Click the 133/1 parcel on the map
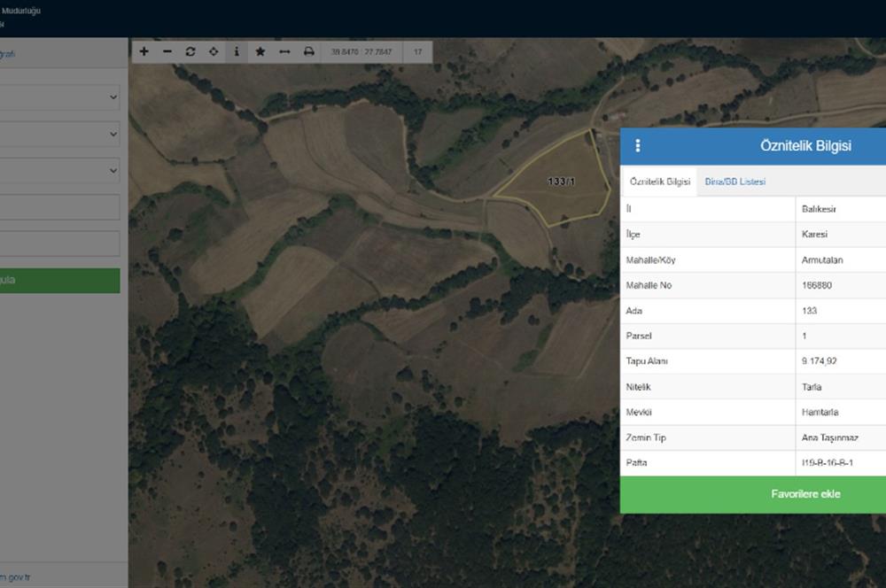This screenshot has width=886, height=588. click(x=558, y=190)
